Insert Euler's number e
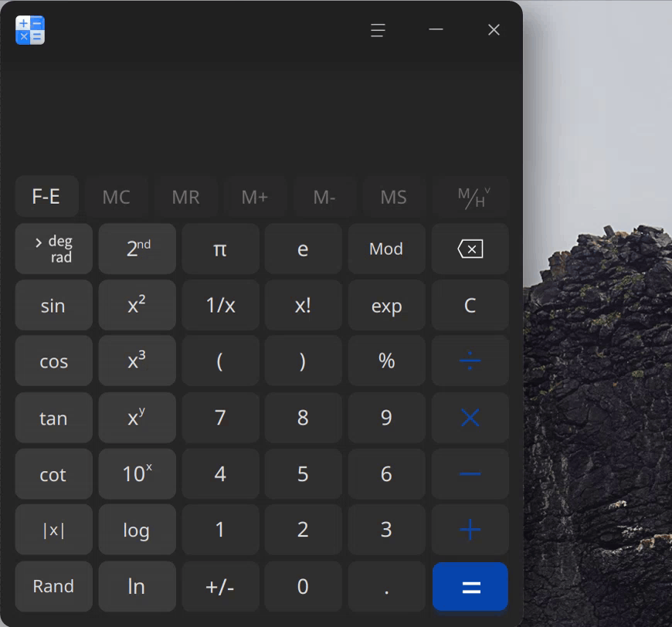 pyautogui.click(x=303, y=249)
